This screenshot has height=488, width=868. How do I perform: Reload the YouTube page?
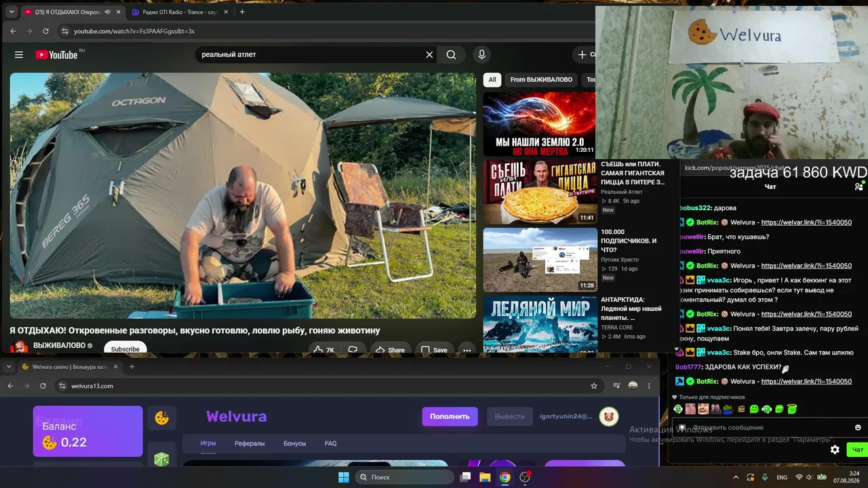click(x=45, y=31)
